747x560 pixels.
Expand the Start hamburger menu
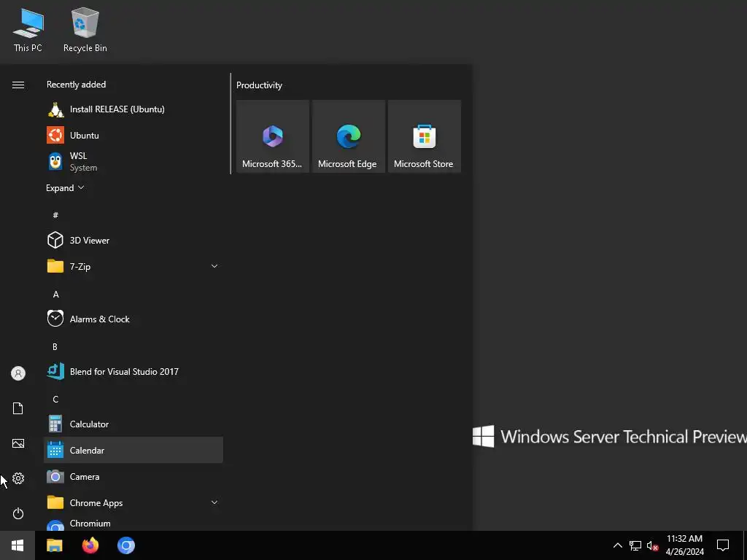point(18,85)
